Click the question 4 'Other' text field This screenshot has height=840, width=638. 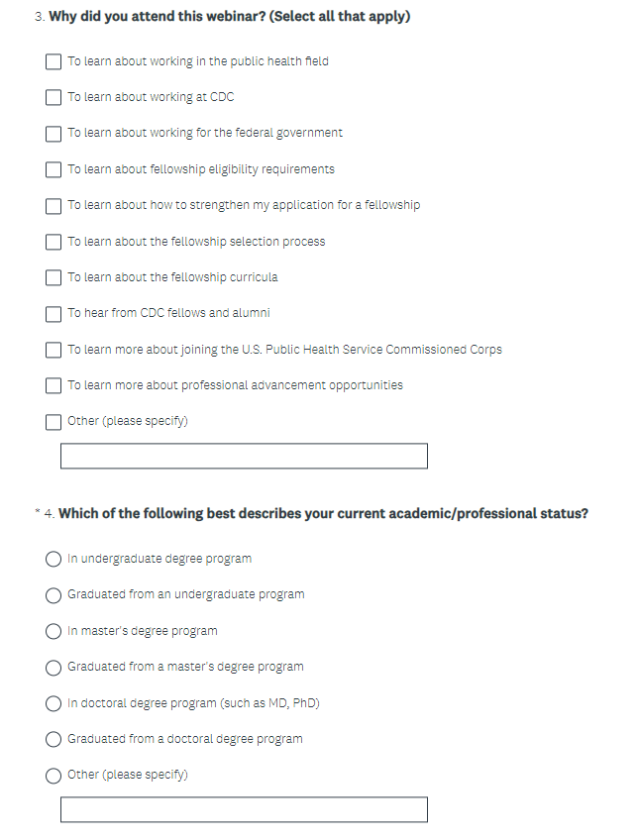(244, 809)
